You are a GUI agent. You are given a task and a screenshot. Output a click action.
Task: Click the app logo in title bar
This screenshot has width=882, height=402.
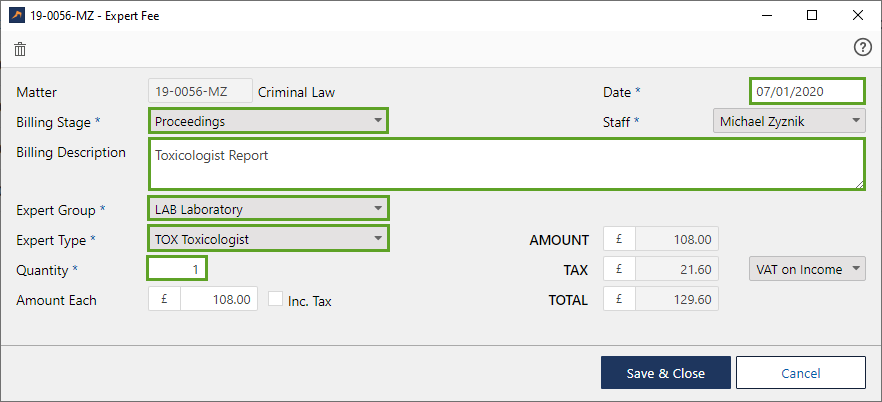[x=17, y=16]
